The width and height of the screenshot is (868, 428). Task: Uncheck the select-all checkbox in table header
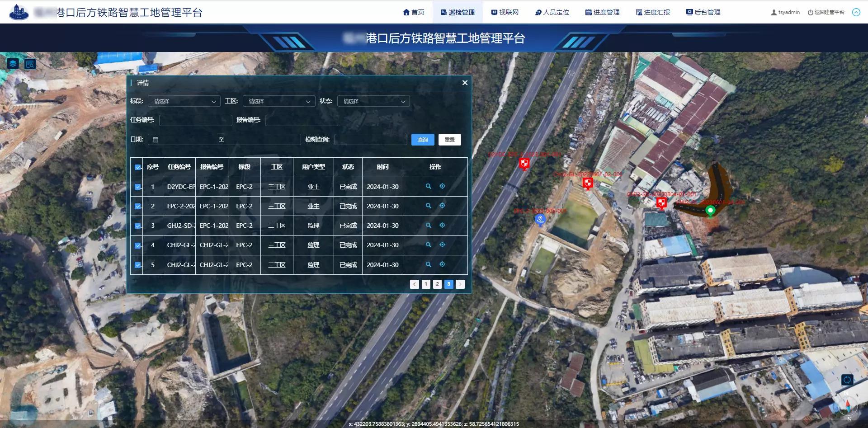click(138, 167)
